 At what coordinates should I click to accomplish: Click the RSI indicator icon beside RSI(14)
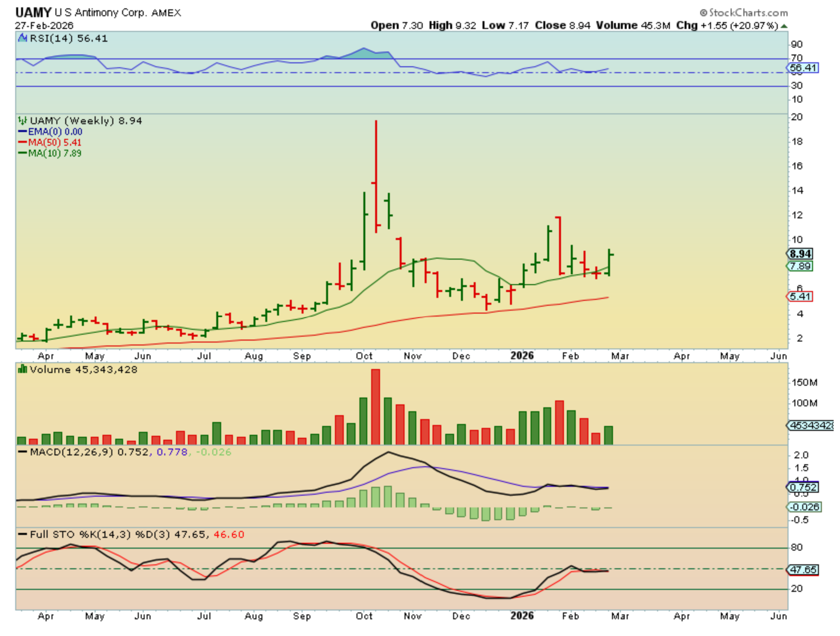[23, 38]
